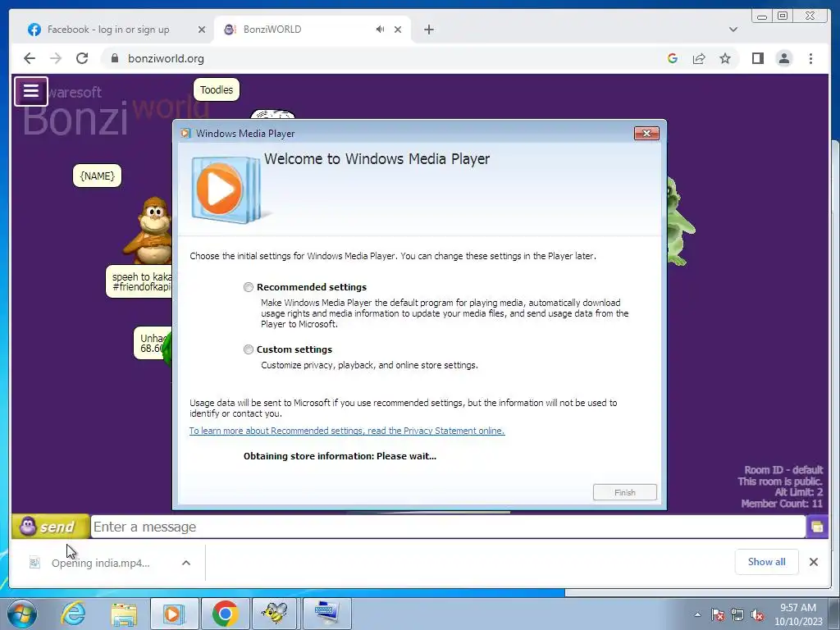Toggle Chrome side panel icon

click(757, 58)
